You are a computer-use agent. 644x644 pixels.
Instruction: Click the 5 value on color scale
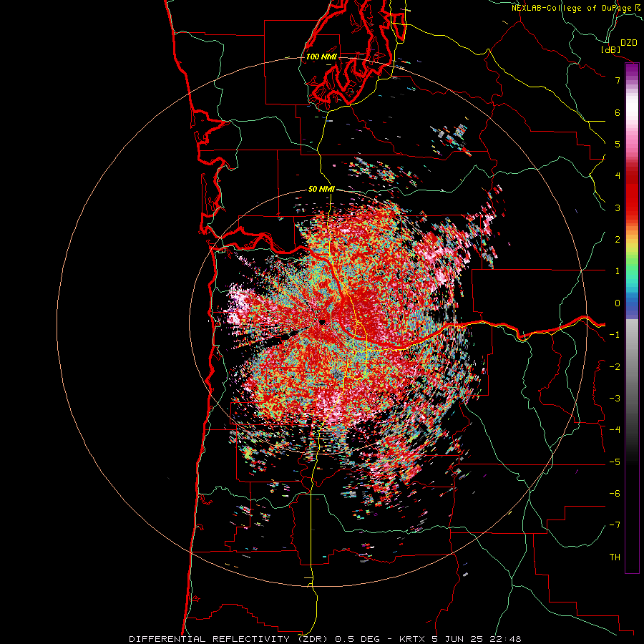[x=618, y=144]
